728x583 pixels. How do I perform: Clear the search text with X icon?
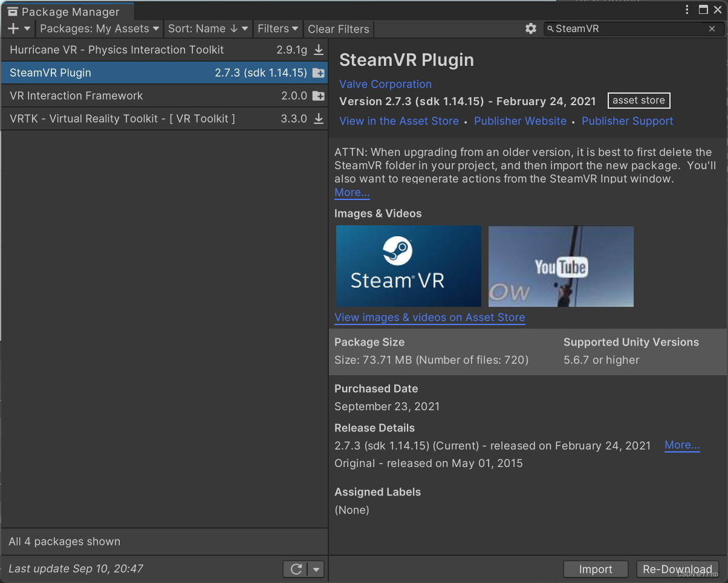(x=712, y=28)
